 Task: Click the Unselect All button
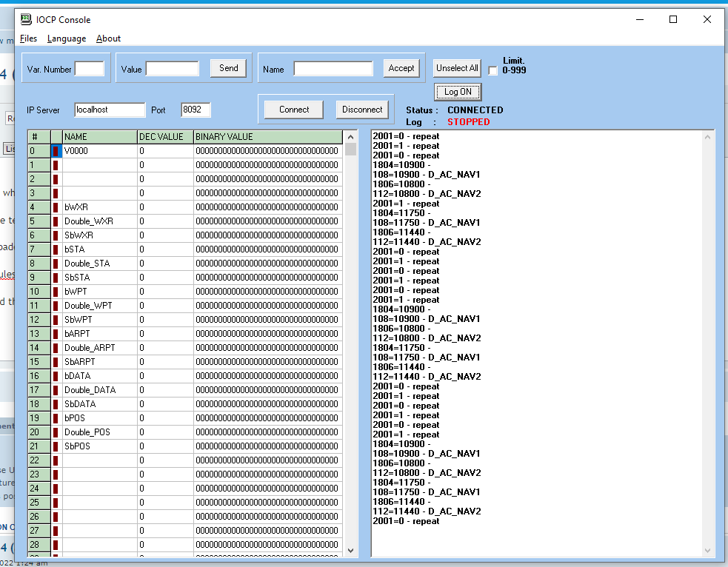click(457, 68)
